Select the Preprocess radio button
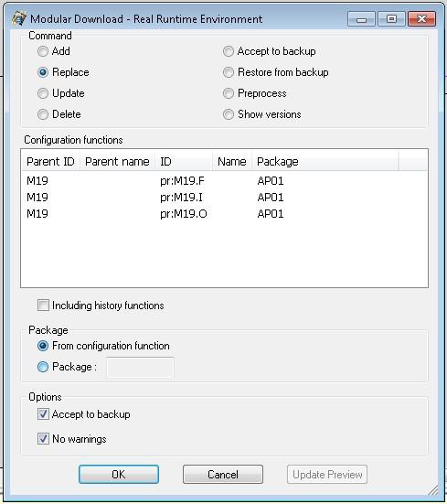447x504 pixels. 229,93
